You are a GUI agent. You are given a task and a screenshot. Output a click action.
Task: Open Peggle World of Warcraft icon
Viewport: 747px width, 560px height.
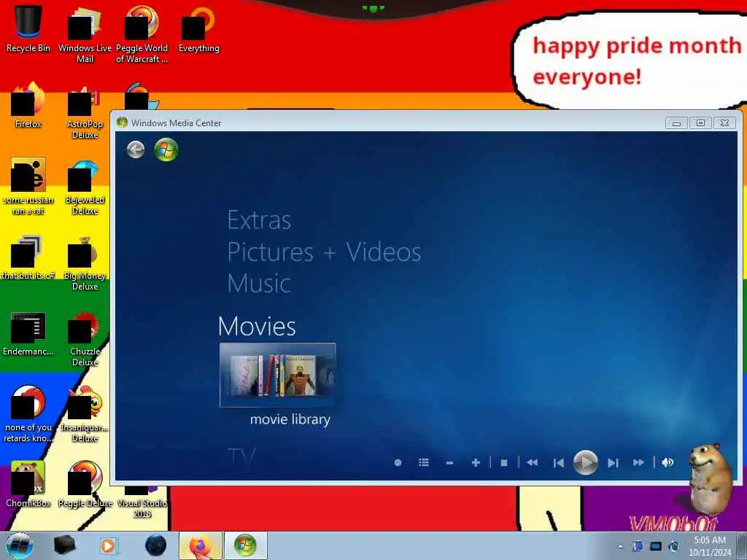[x=142, y=34]
